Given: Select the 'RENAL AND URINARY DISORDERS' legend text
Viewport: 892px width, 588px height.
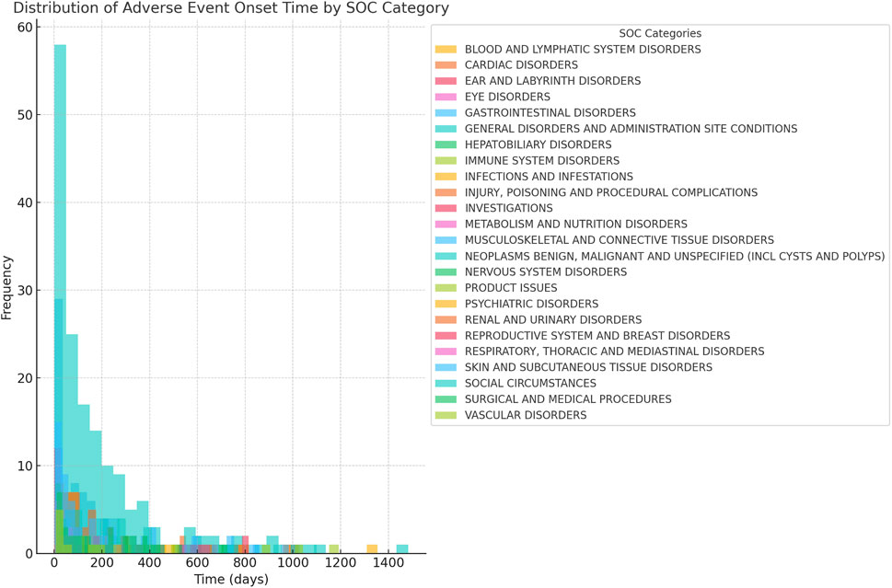Looking at the screenshot, I should (553, 320).
